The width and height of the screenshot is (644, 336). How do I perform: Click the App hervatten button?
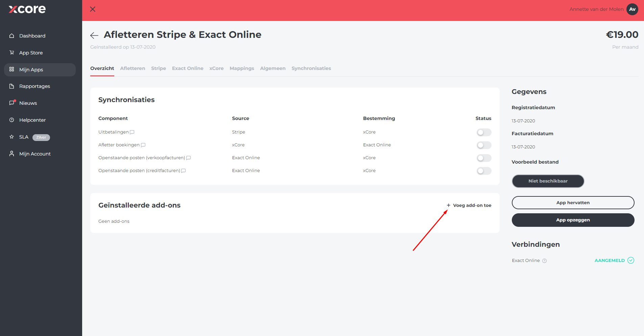click(x=573, y=203)
